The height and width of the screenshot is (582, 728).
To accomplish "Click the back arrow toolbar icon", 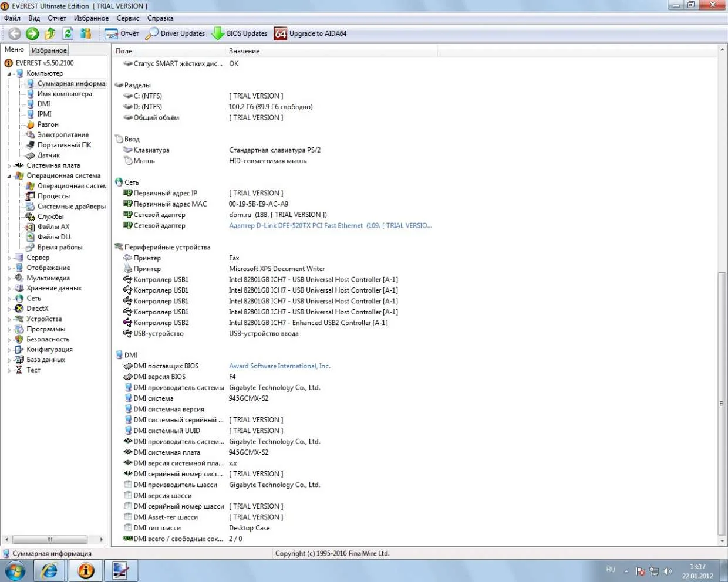I will 15,34.
